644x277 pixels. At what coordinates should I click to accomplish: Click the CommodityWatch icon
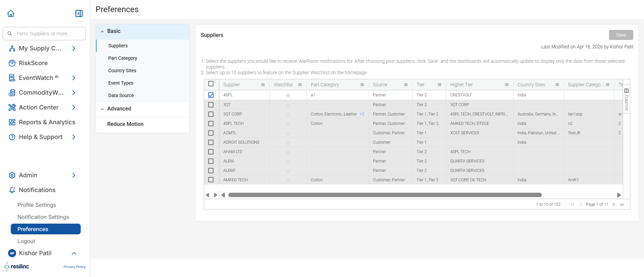(12, 93)
